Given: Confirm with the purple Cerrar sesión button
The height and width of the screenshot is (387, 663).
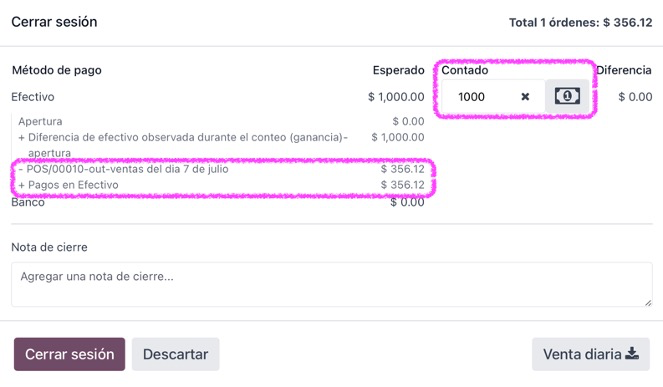Looking at the screenshot, I should coord(69,354).
